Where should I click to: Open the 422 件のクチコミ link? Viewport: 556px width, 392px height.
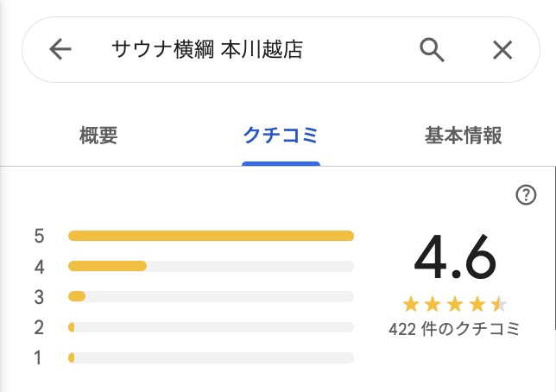click(x=454, y=329)
